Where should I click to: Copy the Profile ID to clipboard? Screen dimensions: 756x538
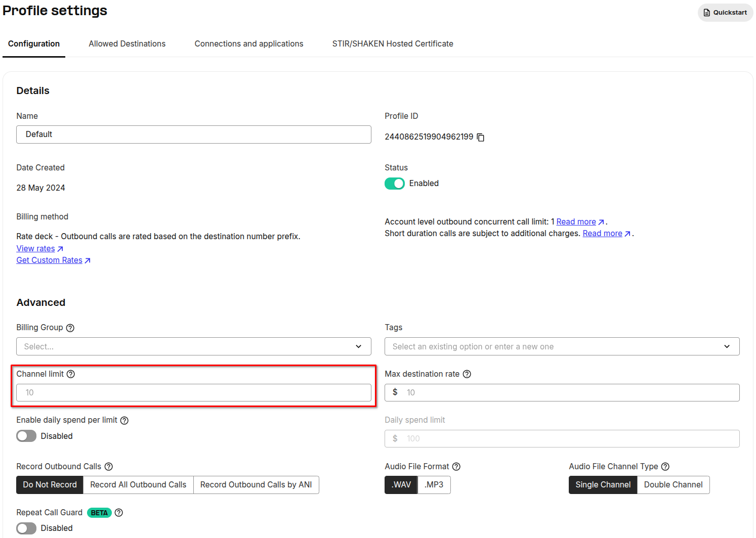[481, 138]
